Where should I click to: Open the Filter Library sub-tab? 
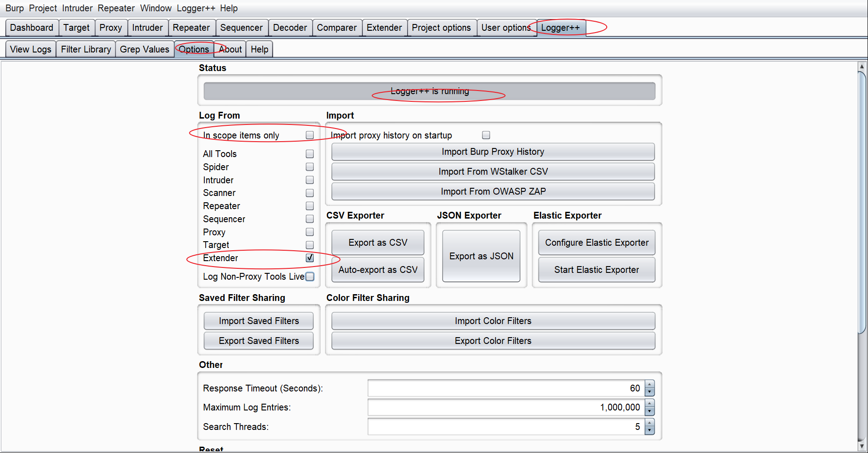(86, 49)
